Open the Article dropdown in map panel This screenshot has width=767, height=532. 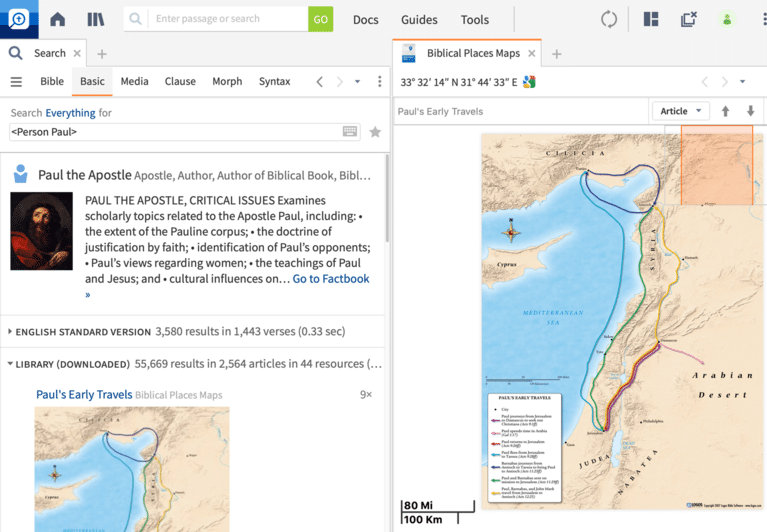tap(682, 111)
